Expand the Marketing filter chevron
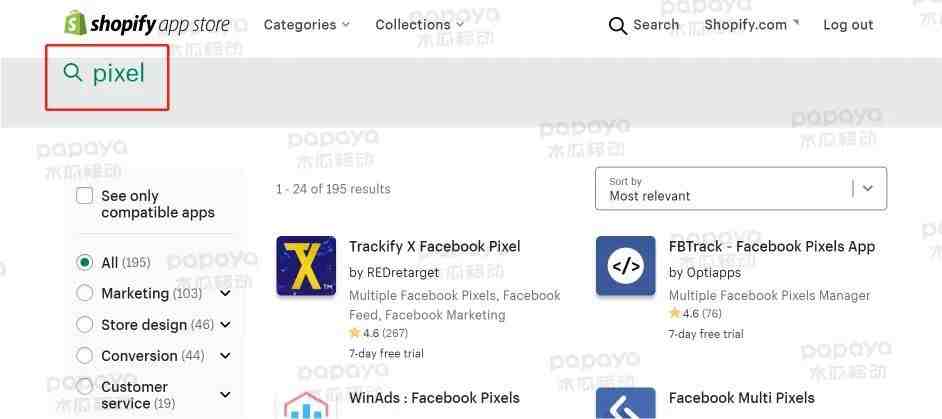 [x=225, y=293]
